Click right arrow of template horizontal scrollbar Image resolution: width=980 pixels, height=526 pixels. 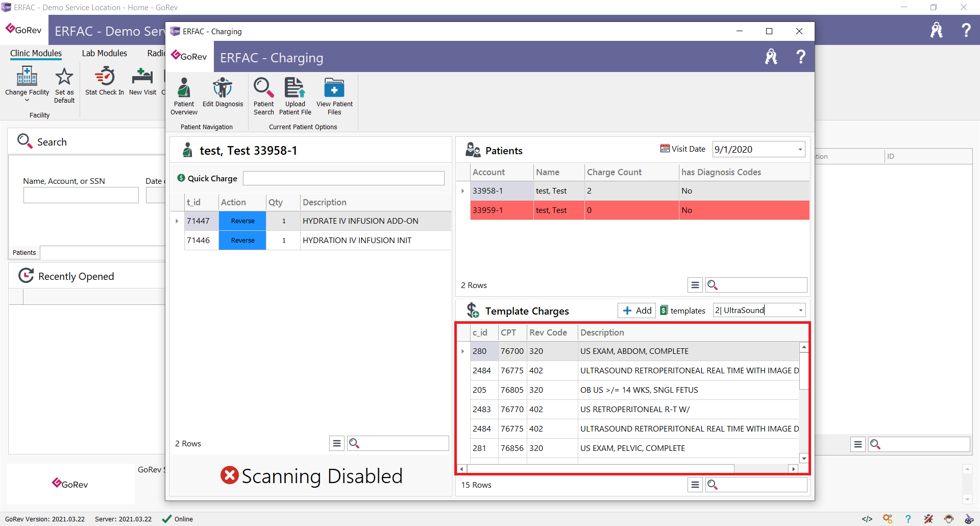(793, 469)
